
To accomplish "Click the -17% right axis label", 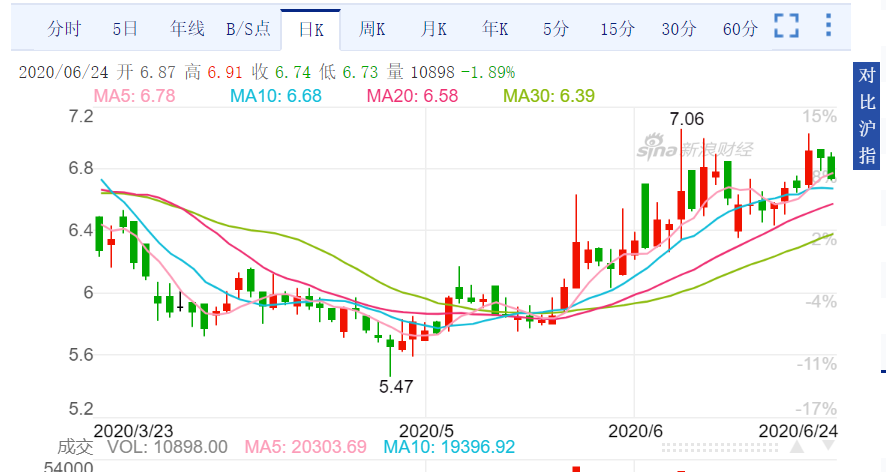I will click(817, 409).
